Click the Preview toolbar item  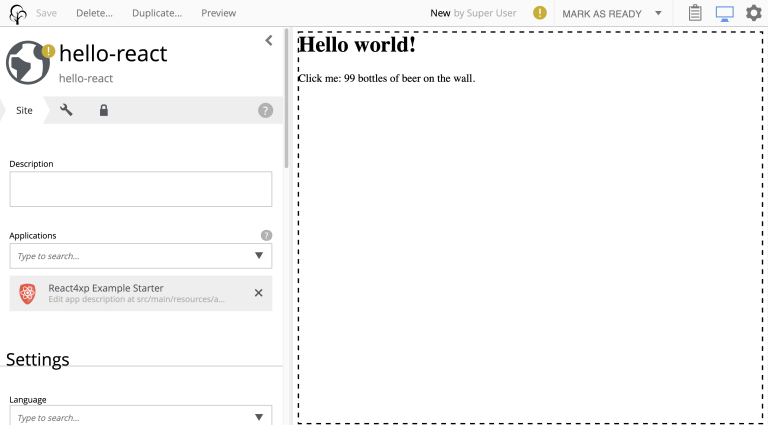(218, 13)
